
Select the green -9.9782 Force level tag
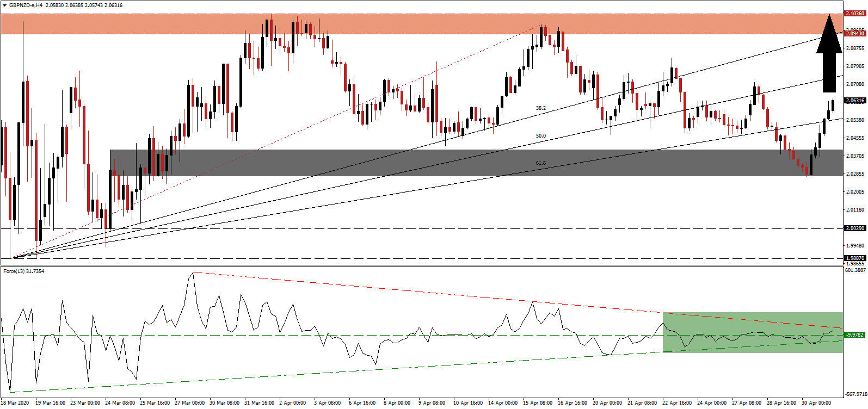854,335
